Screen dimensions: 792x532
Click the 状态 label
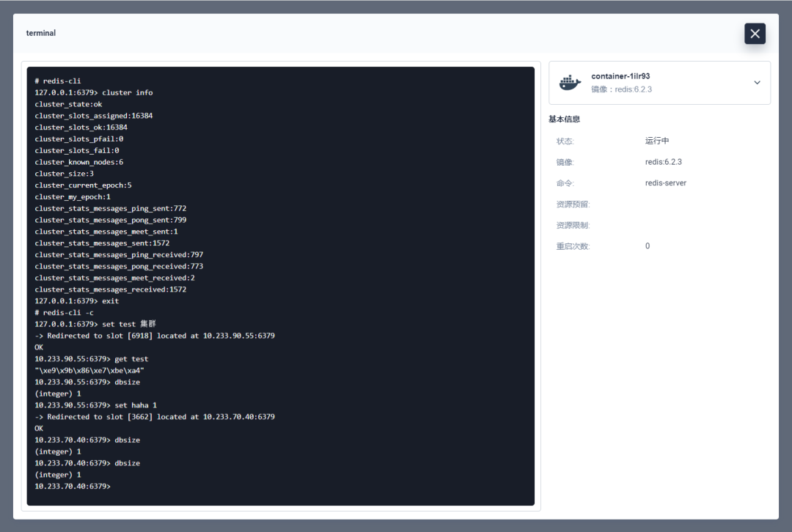coord(565,141)
